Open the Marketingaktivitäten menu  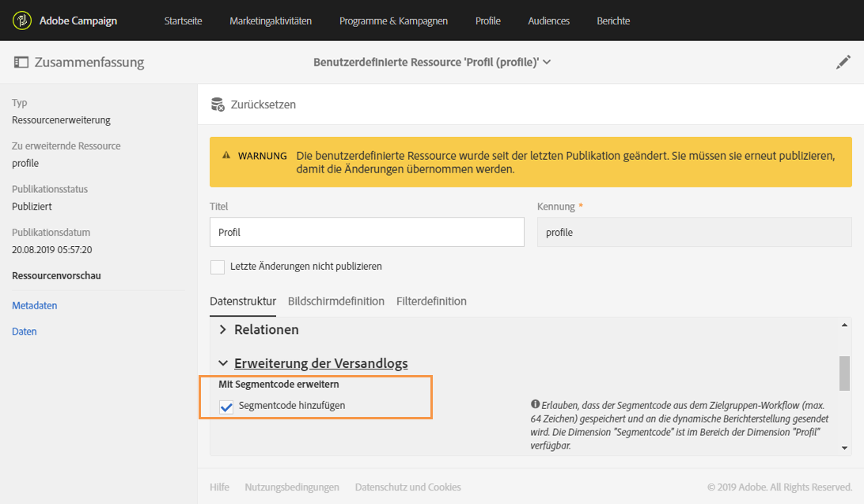coord(271,21)
